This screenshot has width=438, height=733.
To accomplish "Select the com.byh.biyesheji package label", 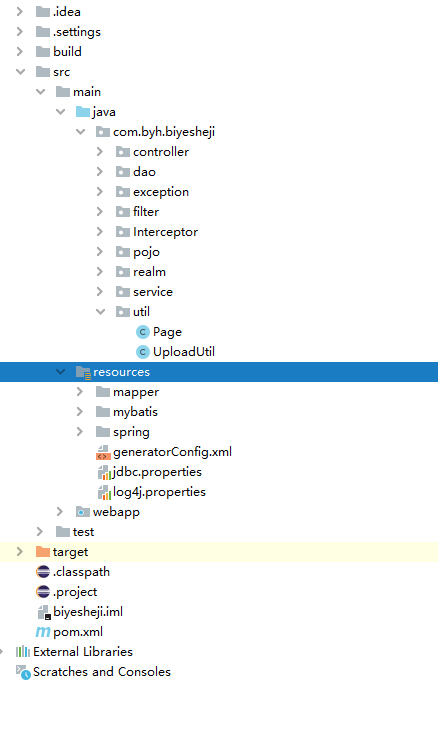I will coord(164,132).
